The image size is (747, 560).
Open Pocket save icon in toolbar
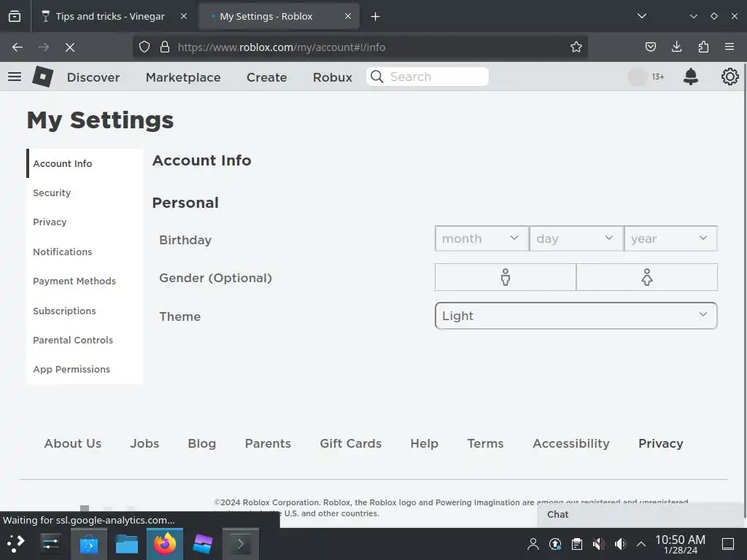coord(650,47)
